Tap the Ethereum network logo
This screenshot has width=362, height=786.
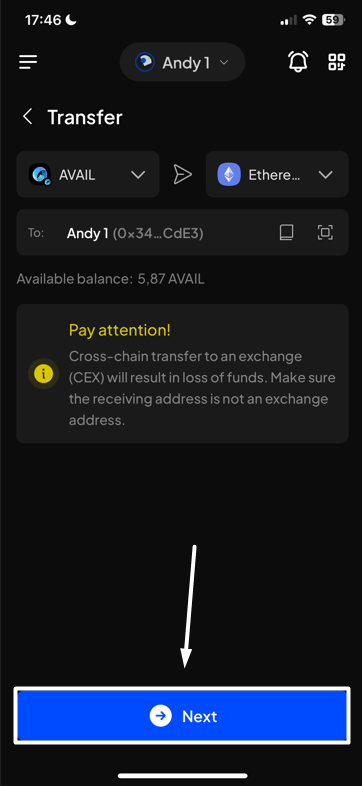(229, 174)
